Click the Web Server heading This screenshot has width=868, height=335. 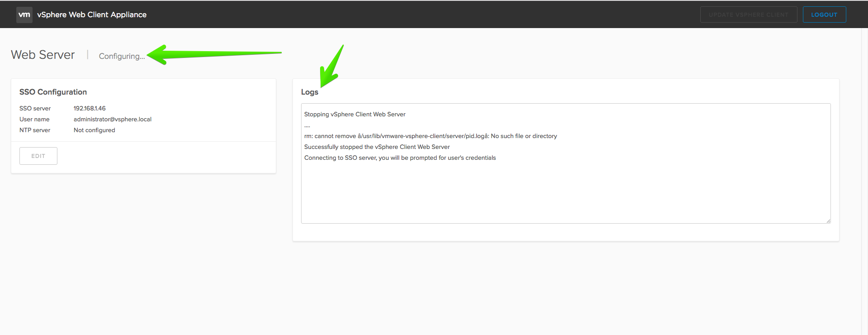click(43, 55)
